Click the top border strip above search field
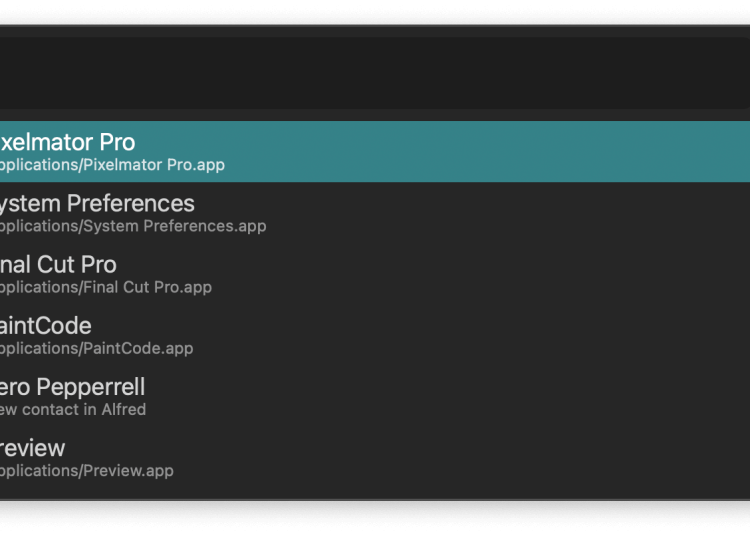The image size is (750, 536). 375,32
